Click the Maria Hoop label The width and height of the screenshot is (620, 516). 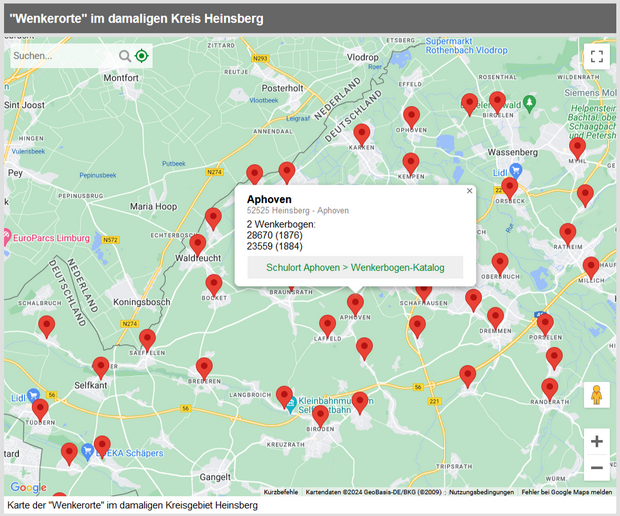coord(153,206)
